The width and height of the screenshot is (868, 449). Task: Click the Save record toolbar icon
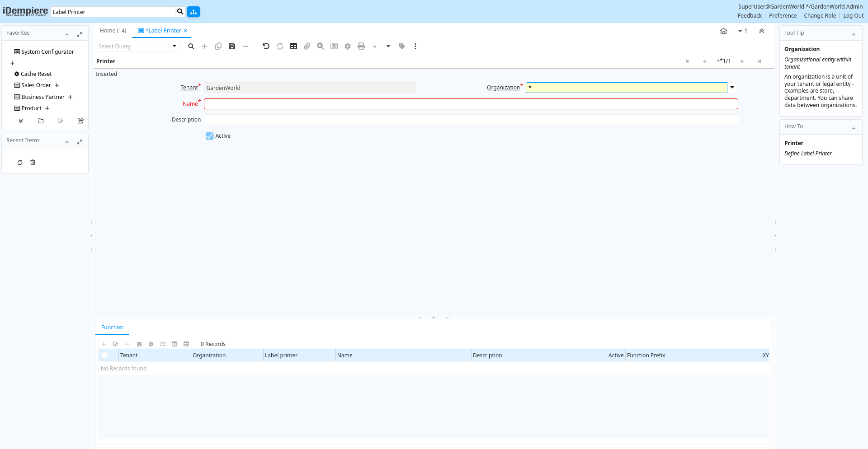tap(232, 47)
